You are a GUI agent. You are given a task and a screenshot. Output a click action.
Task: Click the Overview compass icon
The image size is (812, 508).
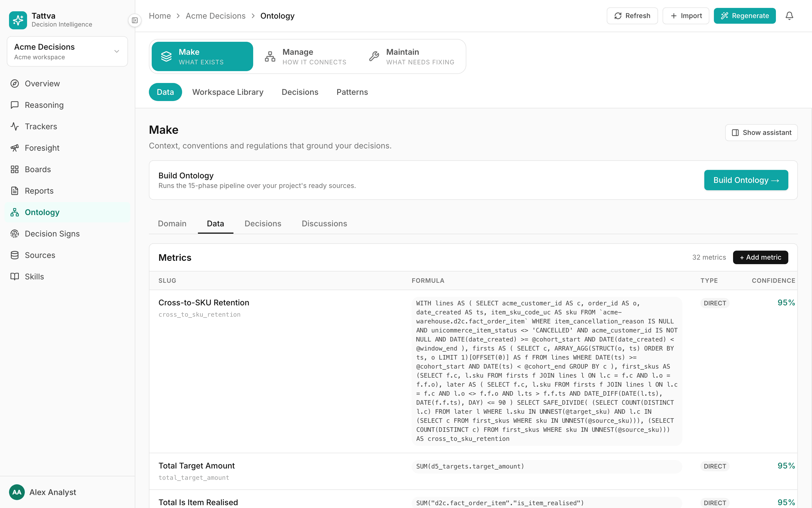pos(15,84)
